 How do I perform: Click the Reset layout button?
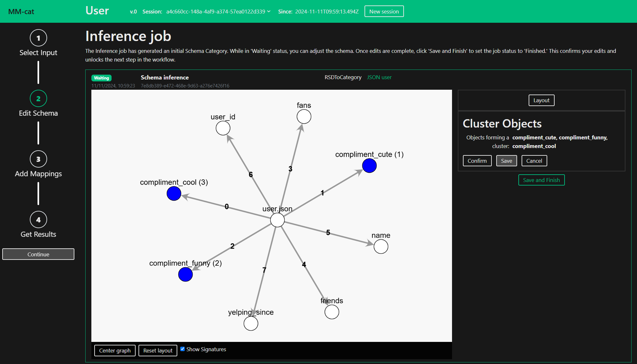158,351
